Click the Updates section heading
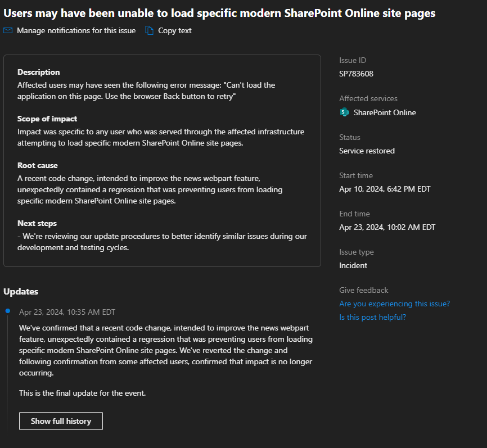Viewport: 487px width, 448px height. click(x=21, y=292)
